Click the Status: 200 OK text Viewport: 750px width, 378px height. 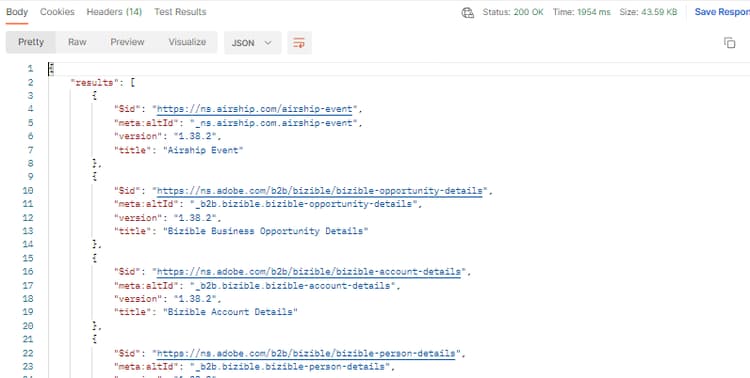tap(513, 12)
